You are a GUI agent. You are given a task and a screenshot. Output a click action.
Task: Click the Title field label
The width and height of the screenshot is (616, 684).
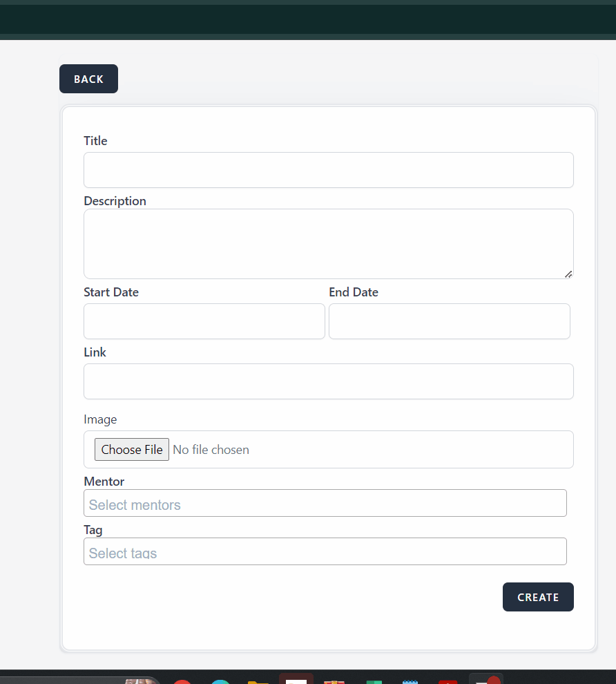click(95, 141)
